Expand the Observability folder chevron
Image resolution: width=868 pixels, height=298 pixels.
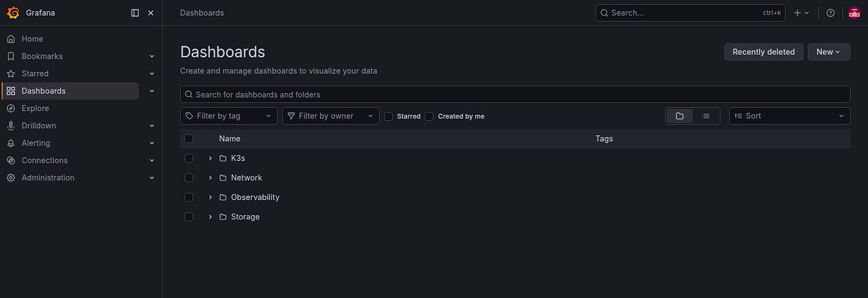(210, 197)
